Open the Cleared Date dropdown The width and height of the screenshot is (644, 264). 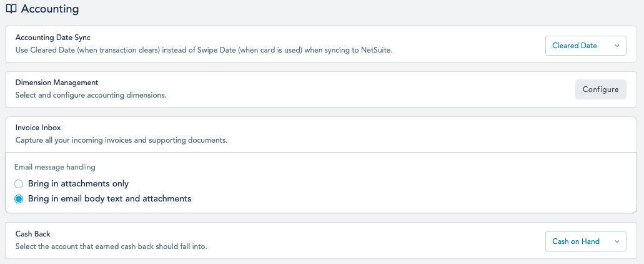click(586, 46)
